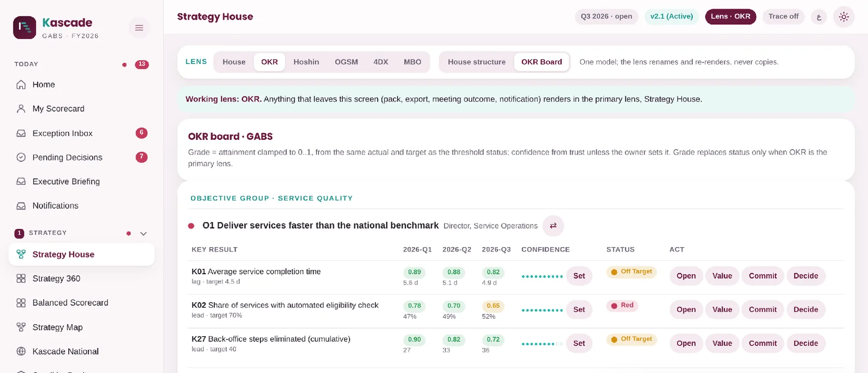Click the Today badge showing 13
Image resolution: width=868 pixels, height=373 pixels.
142,65
